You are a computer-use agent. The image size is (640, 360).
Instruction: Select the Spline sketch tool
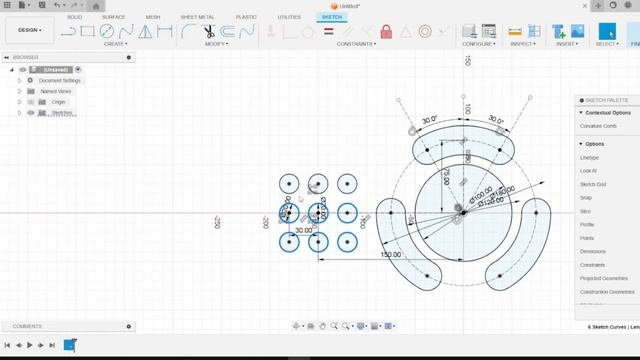126,31
